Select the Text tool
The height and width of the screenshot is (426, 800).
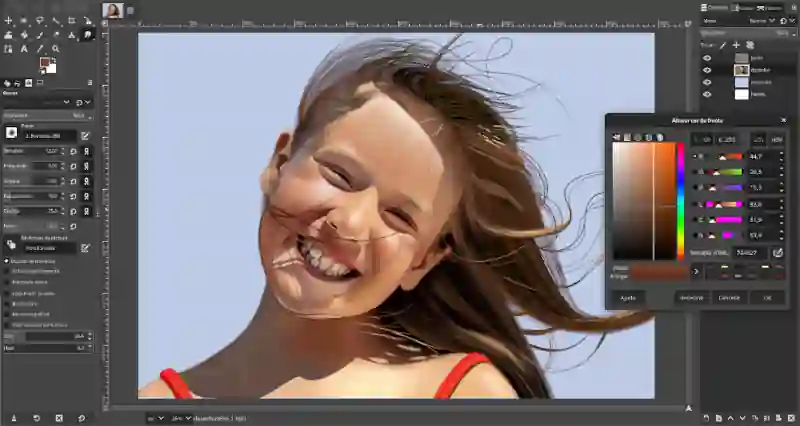click(24, 48)
